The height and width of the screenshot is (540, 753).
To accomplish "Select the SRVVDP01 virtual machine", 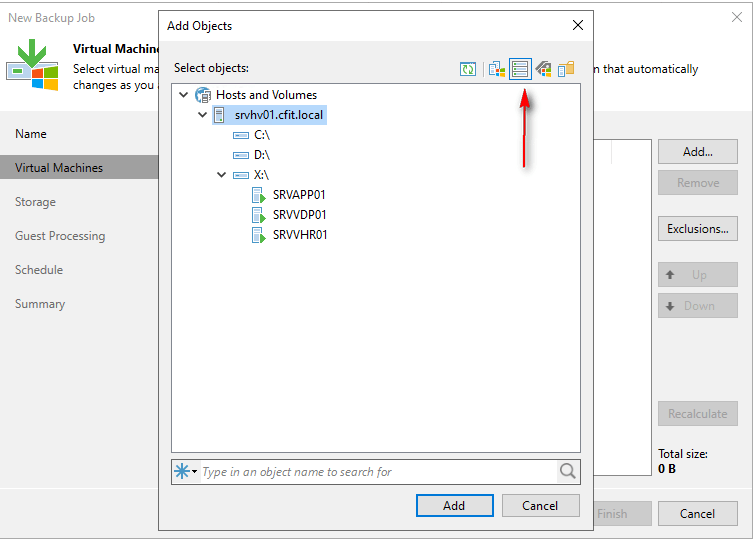I will [x=299, y=215].
